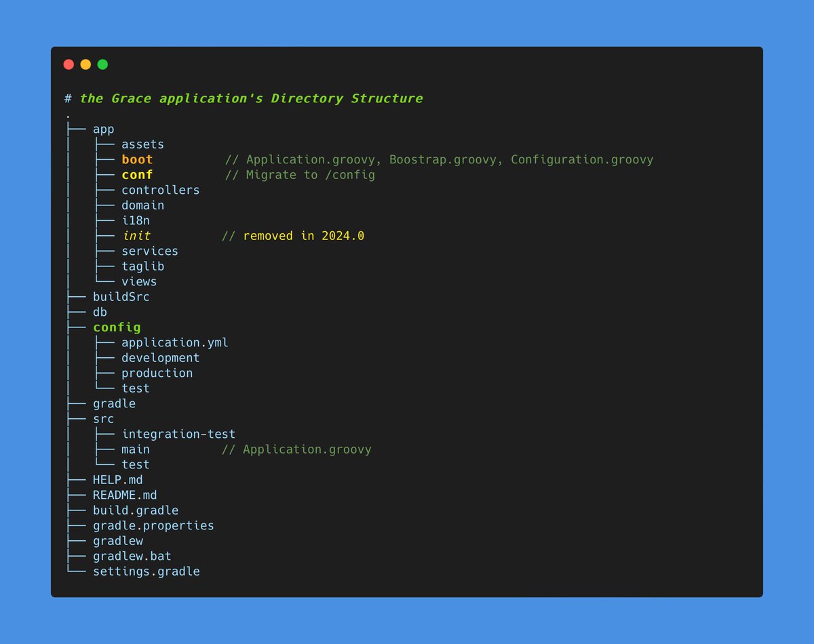Select the "views" directory entry
Viewport: 814px width, 644px height.
click(x=139, y=282)
